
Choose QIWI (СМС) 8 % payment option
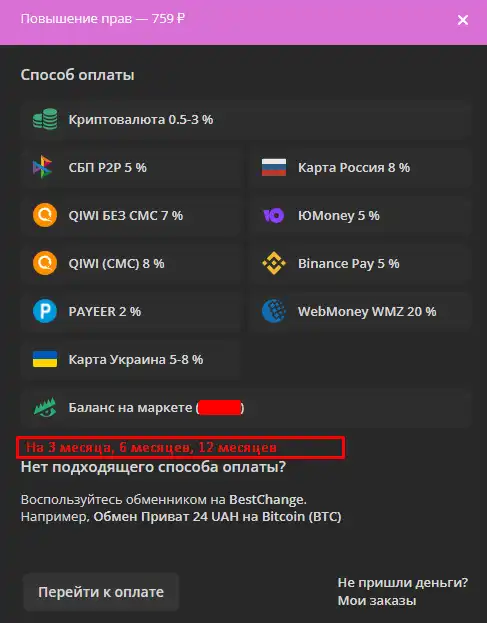click(x=131, y=263)
